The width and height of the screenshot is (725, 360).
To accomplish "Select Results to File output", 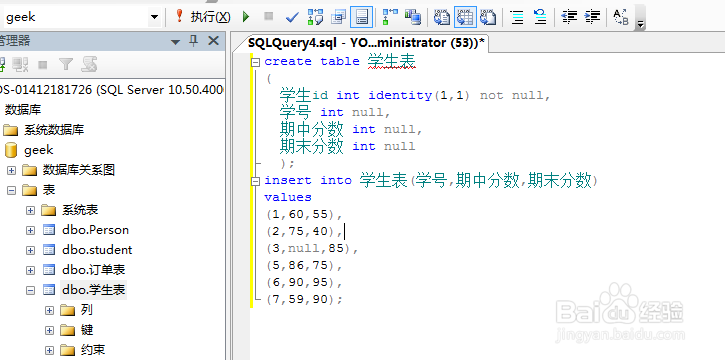I will 487,17.
